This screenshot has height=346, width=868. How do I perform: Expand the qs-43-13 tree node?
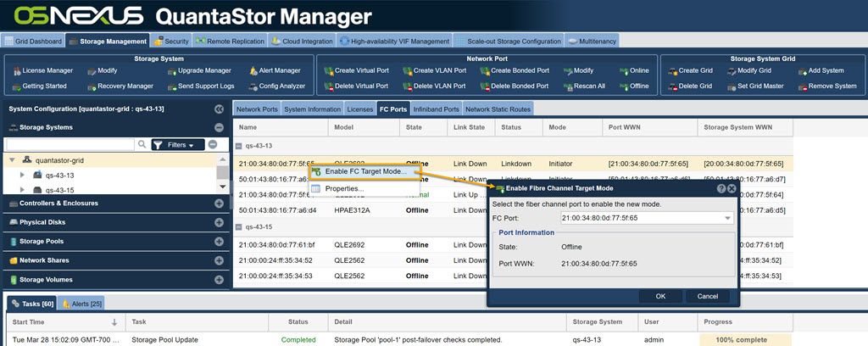point(23,175)
